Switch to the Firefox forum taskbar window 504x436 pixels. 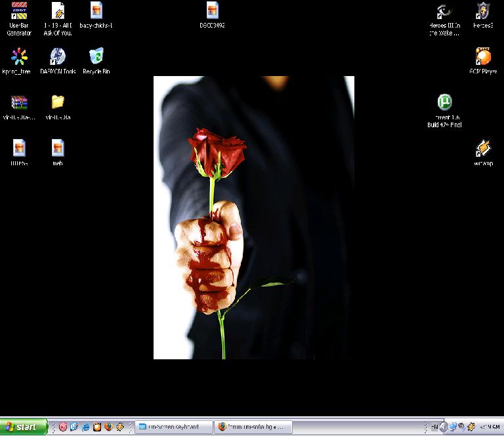click(x=252, y=427)
